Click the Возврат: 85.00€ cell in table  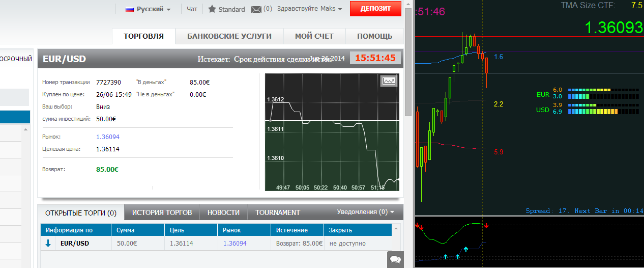(299, 244)
